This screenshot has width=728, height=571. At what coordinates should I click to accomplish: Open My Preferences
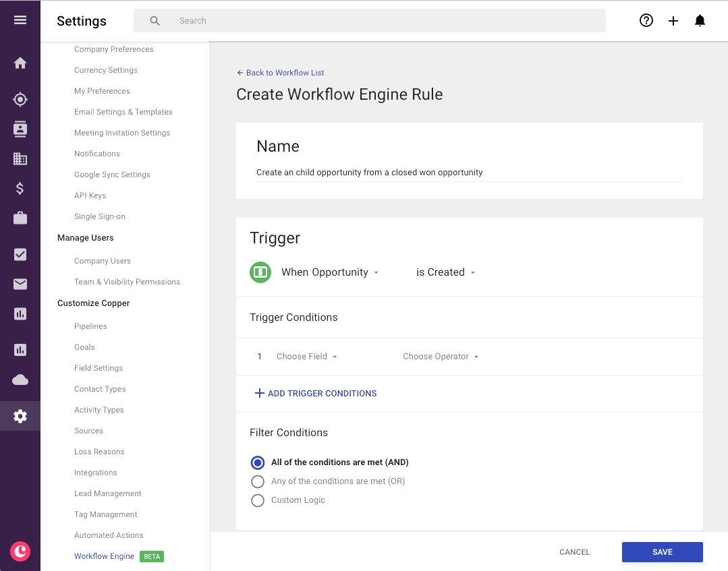coord(102,91)
